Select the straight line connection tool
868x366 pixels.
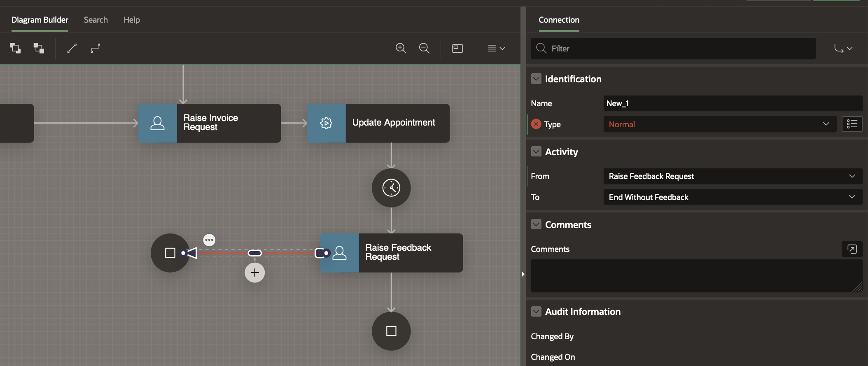coord(72,48)
